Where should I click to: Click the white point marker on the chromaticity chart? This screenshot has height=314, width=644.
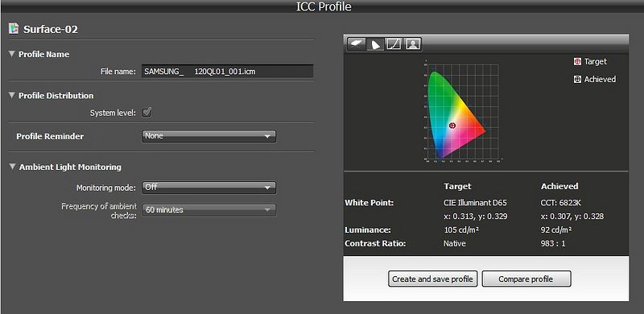tap(452, 126)
